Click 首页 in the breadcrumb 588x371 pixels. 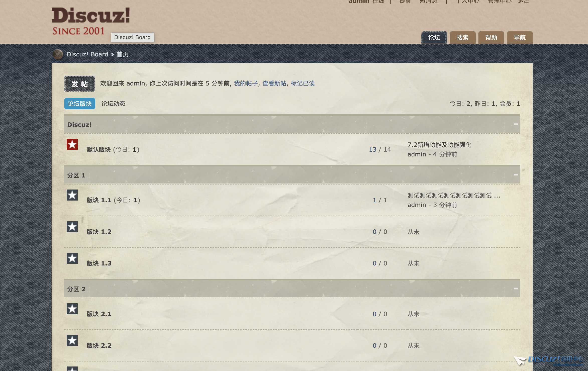(122, 54)
